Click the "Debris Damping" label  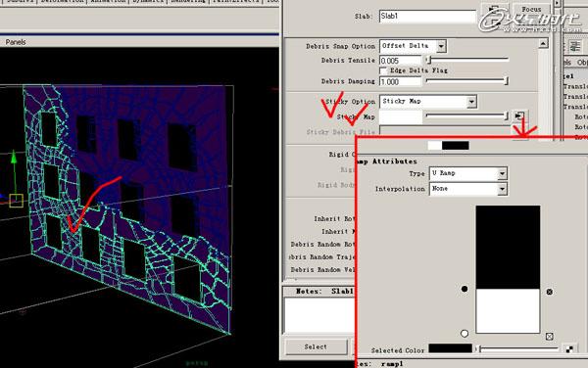coord(348,81)
